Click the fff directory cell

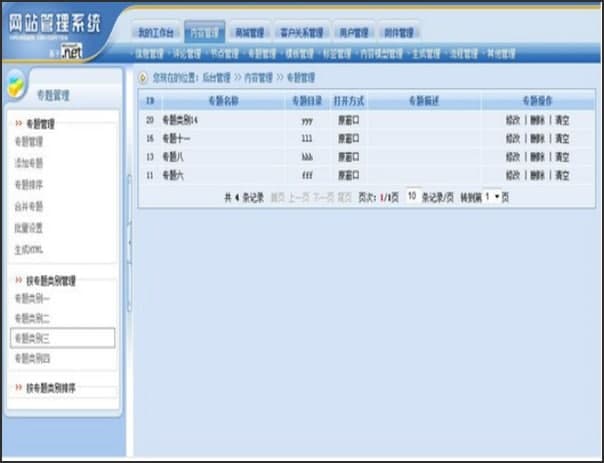[307, 176]
